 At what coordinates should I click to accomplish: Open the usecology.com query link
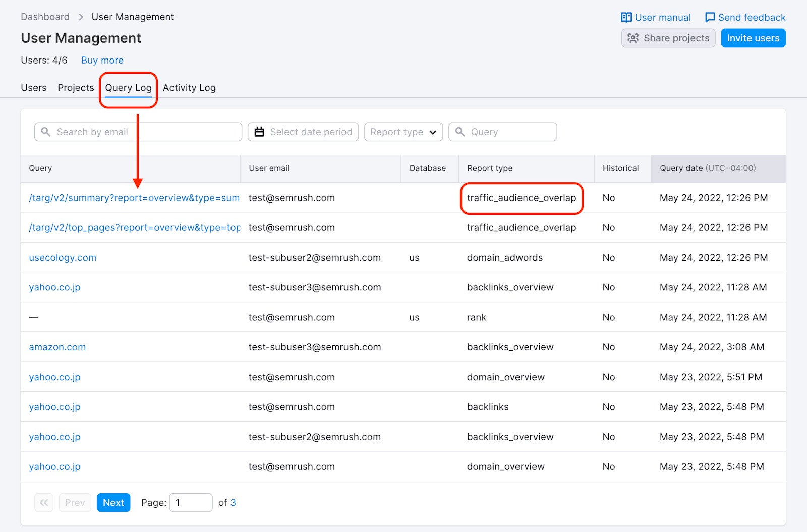(x=63, y=257)
